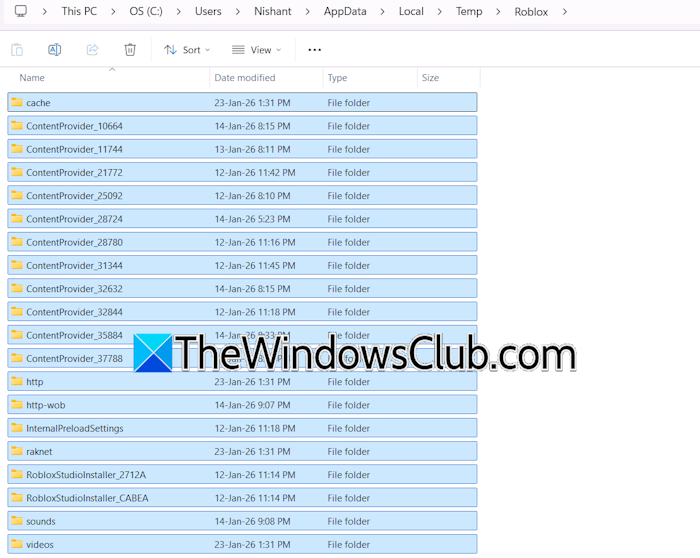Click the http folder icon
The image size is (700, 558).
point(17,381)
